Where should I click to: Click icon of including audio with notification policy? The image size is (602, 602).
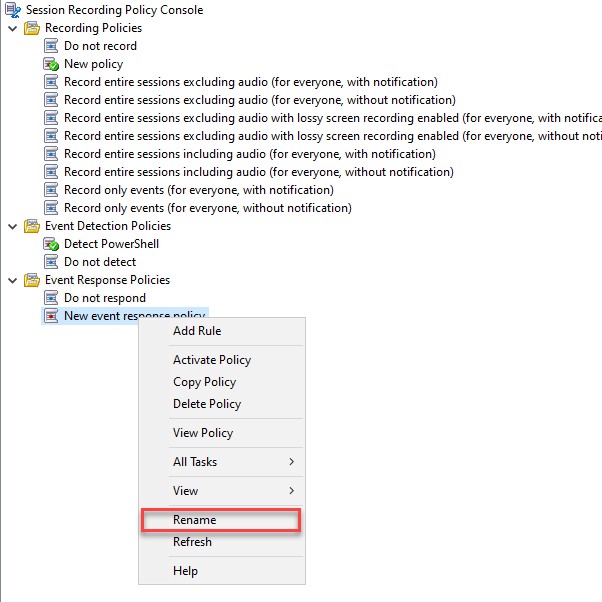point(51,154)
